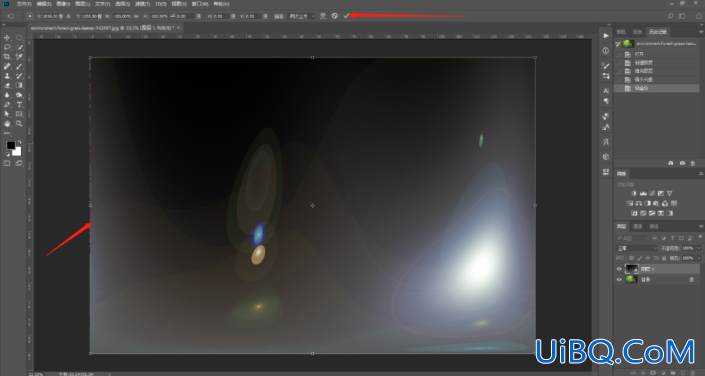Toggle relative positioning triangle in options bar
705x376 pixels.
pyautogui.click(x=68, y=16)
